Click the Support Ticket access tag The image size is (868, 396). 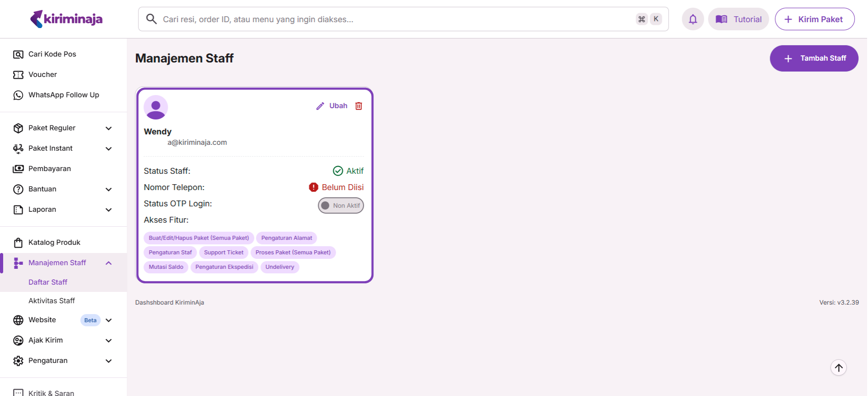click(x=223, y=253)
